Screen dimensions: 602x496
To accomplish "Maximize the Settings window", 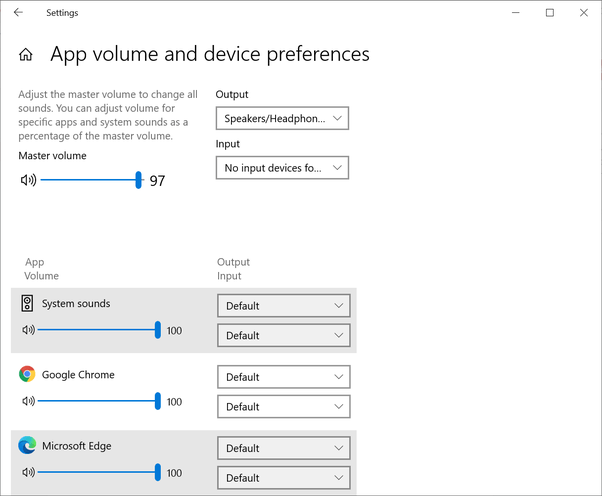I will click(x=549, y=13).
